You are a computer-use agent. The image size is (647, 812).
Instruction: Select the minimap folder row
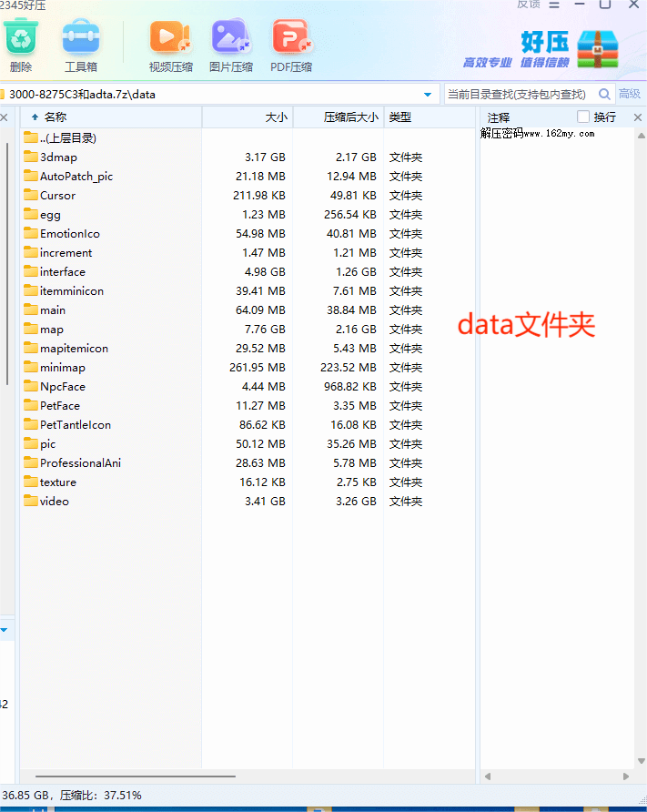63,368
